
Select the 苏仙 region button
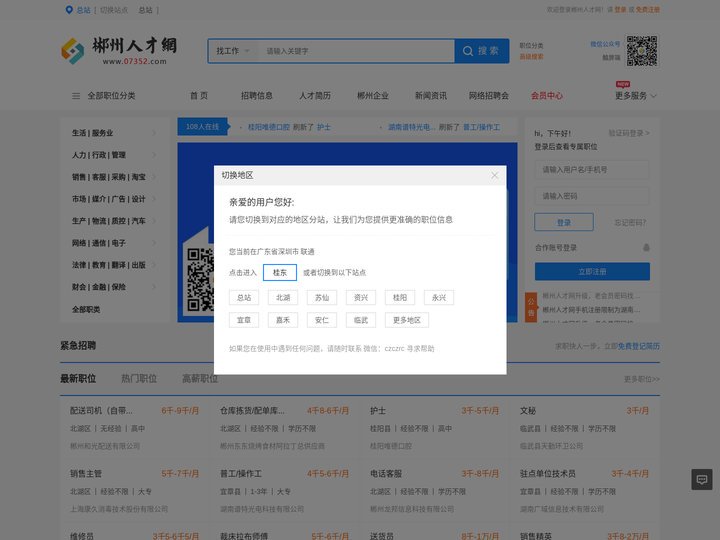coord(322,298)
